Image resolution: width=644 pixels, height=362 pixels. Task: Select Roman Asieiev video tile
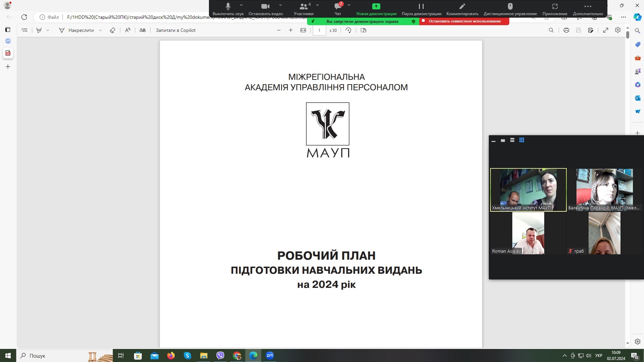click(x=528, y=233)
